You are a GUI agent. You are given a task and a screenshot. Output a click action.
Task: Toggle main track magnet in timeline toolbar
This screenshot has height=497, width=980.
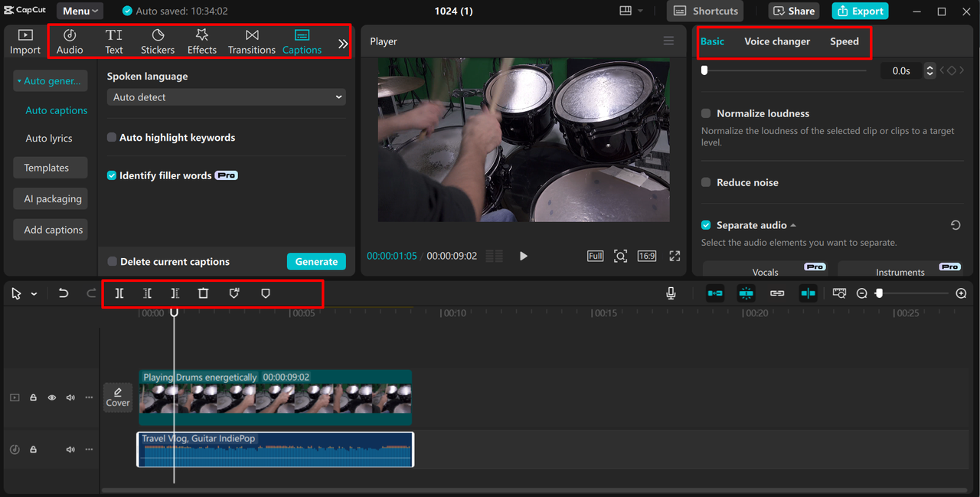pos(715,293)
